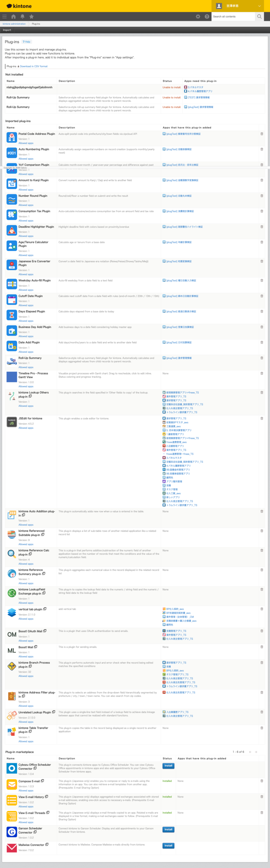Open the Help link beside Plug-ins title
Viewport: 270px width, 868px height.
[27, 42]
